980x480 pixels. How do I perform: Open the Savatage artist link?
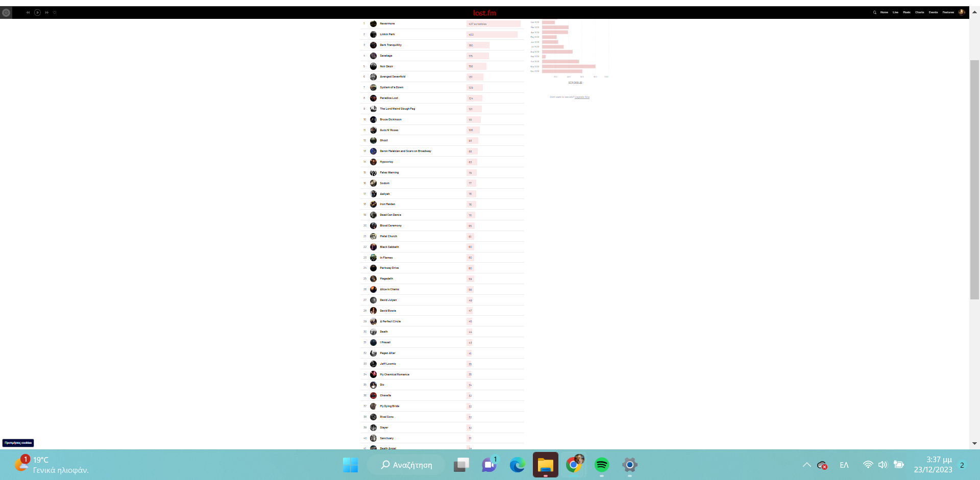(386, 56)
